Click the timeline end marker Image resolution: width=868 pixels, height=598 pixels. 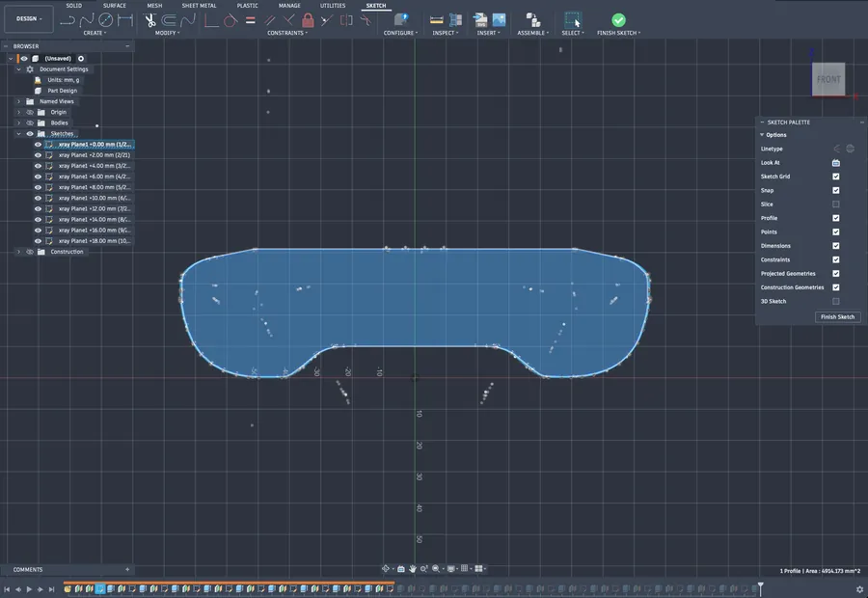(761, 588)
